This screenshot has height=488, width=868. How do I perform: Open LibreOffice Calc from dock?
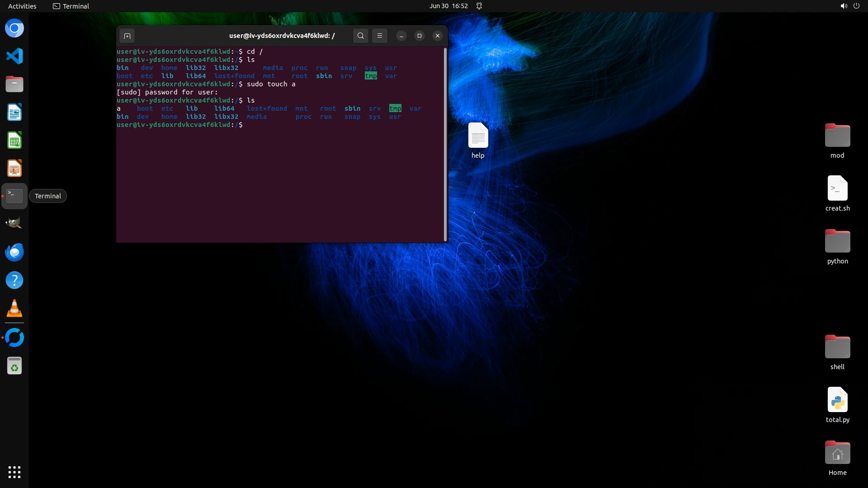[x=14, y=141]
